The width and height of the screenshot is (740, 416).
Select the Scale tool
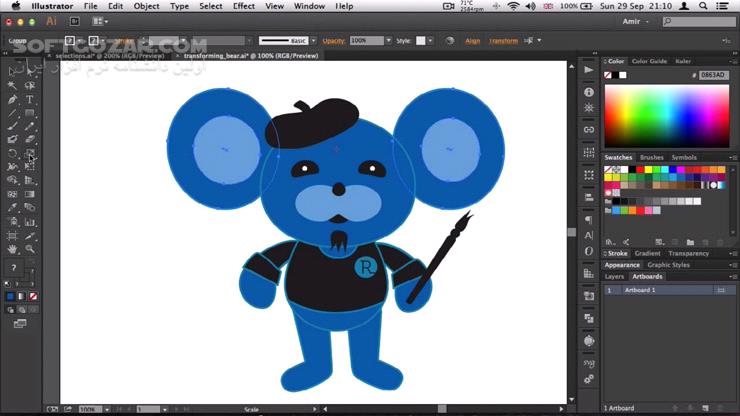point(29,153)
